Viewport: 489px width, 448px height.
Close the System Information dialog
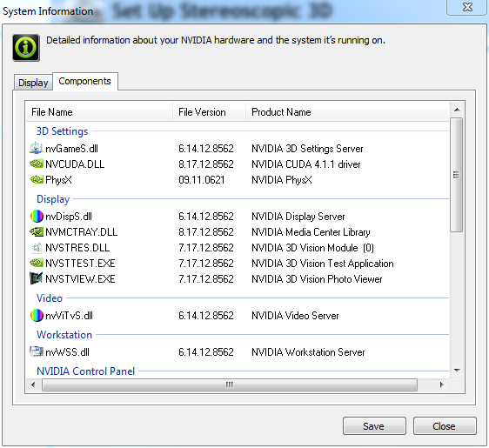point(445,426)
